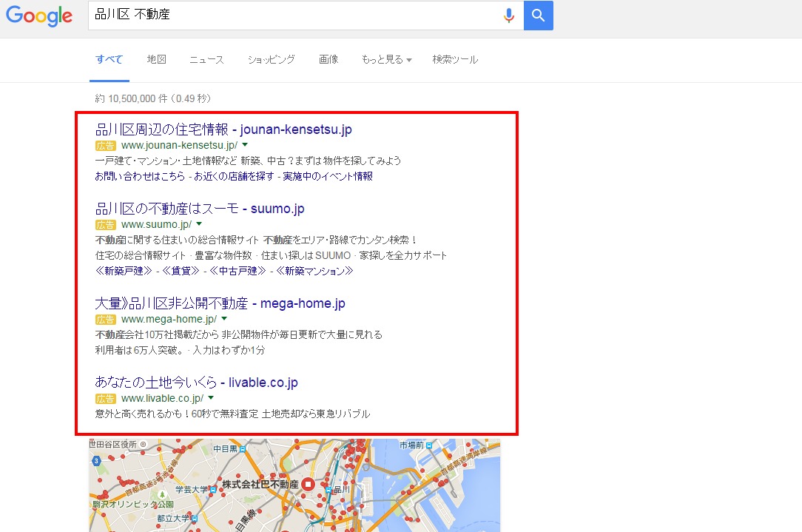802x532 pixels.
Task: Open the ≪新築戸建≫ sitelink
Action: pos(124,271)
